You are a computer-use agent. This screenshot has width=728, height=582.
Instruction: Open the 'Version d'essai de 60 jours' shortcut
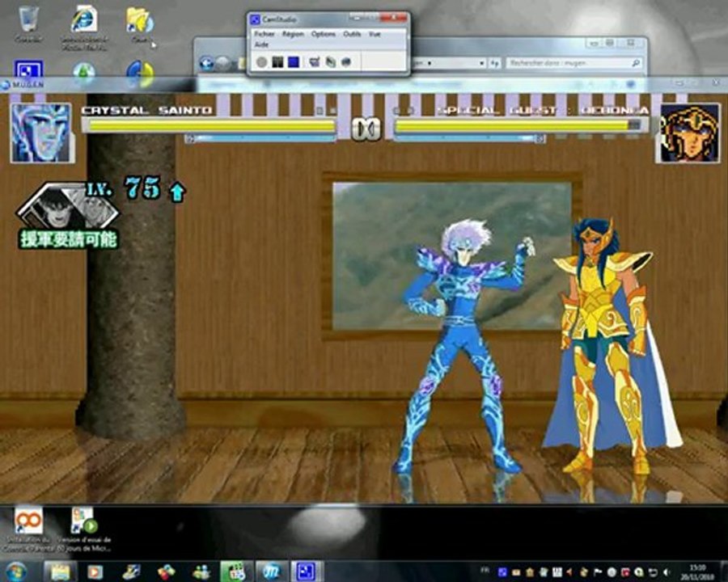point(84,529)
